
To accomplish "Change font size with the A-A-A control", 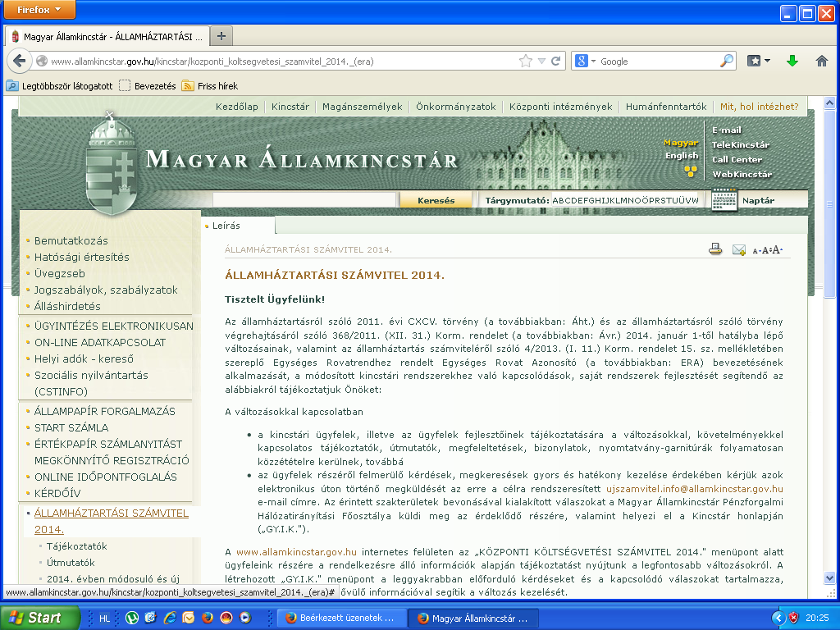I will (x=768, y=250).
